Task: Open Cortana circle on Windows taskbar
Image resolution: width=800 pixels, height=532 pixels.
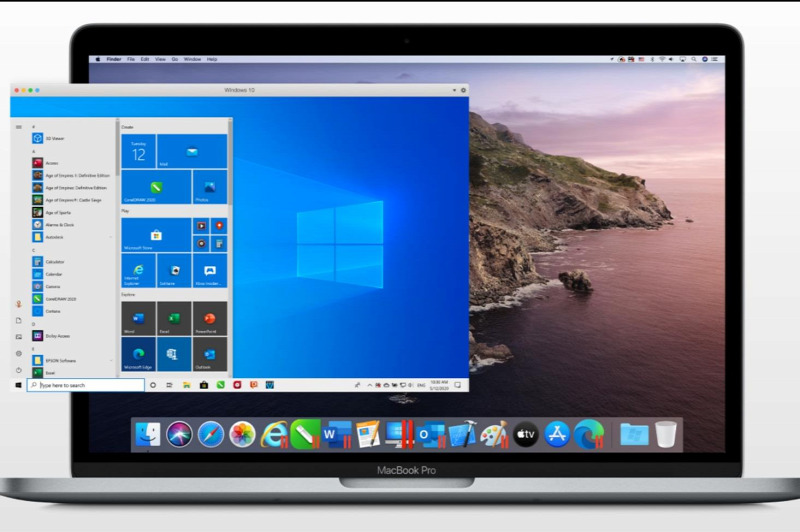Action: 153,385
